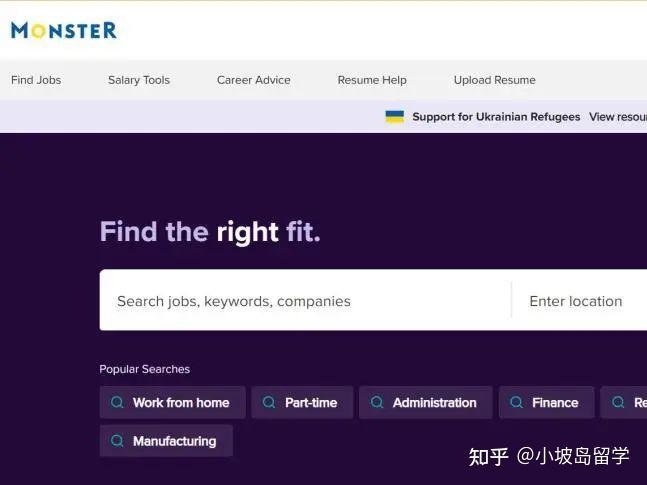Open the Find Jobs menu

coord(36,80)
